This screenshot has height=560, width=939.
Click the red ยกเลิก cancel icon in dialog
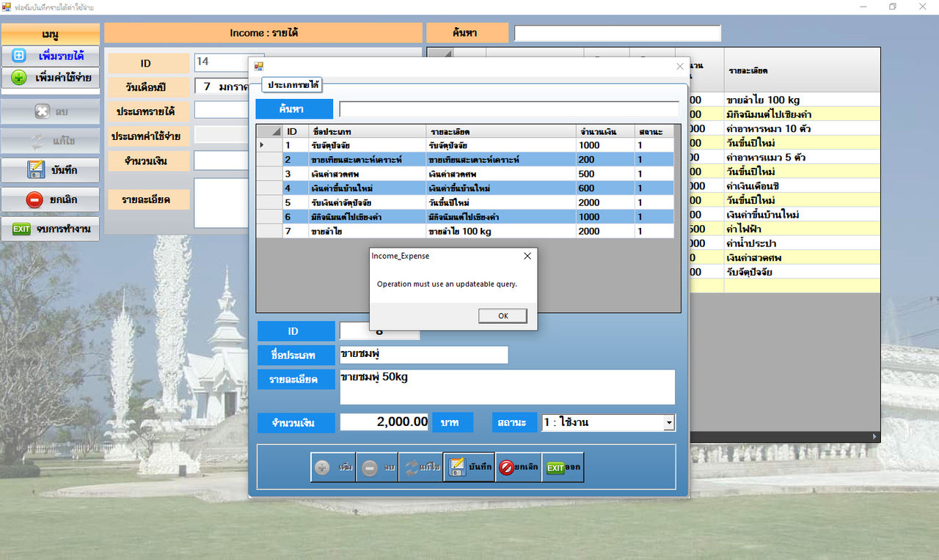[x=519, y=467]
